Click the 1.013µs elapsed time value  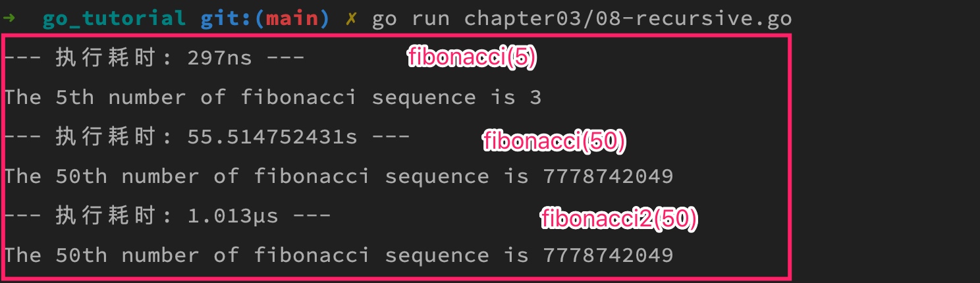[x=226, y=216]
